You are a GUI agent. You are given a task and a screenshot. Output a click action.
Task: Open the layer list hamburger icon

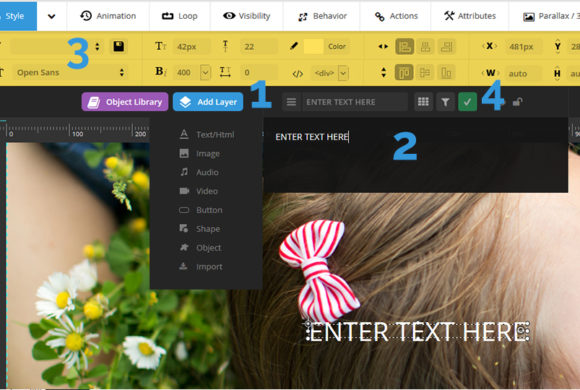tap(291, 102)
